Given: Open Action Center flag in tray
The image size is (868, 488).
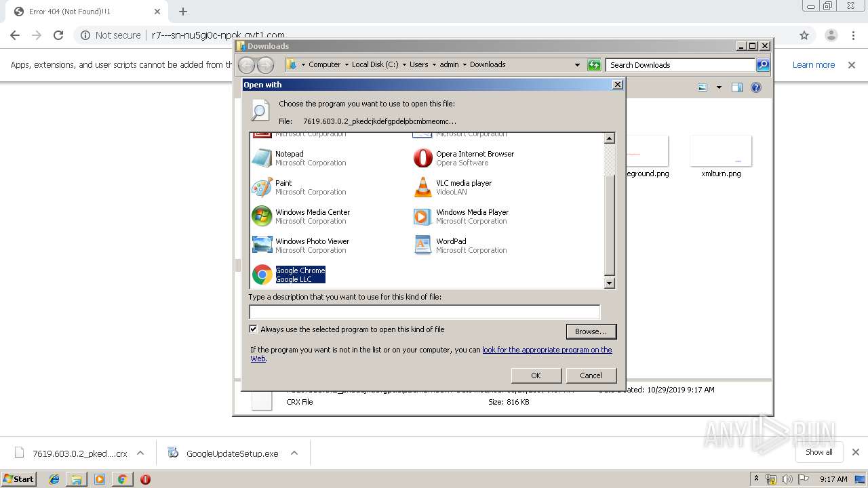Looking at the screenshot, I should tap(804, 479).
